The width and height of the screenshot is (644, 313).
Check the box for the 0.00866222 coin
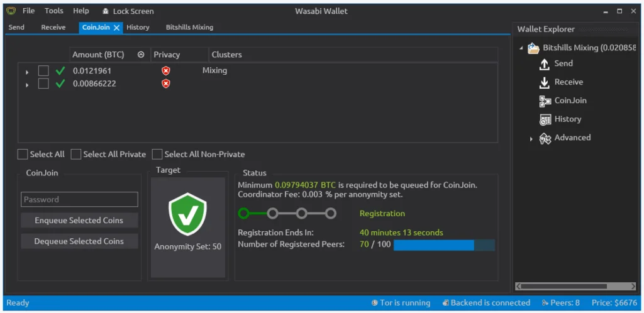[43, 84]
